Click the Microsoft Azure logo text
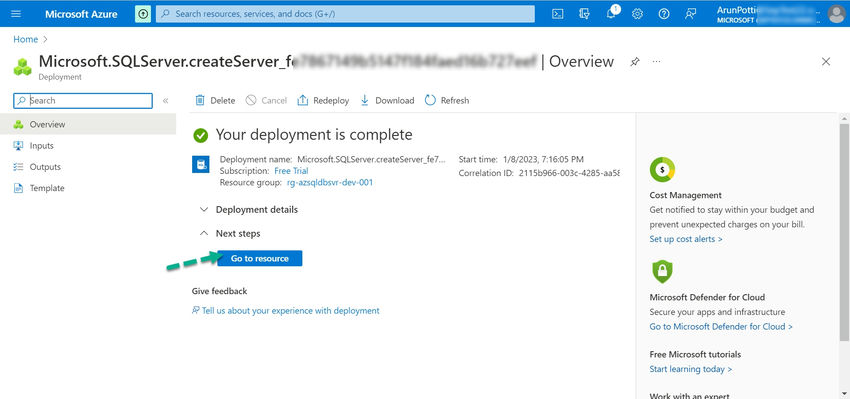The image size is (850, 399). [x=81, y=14]
